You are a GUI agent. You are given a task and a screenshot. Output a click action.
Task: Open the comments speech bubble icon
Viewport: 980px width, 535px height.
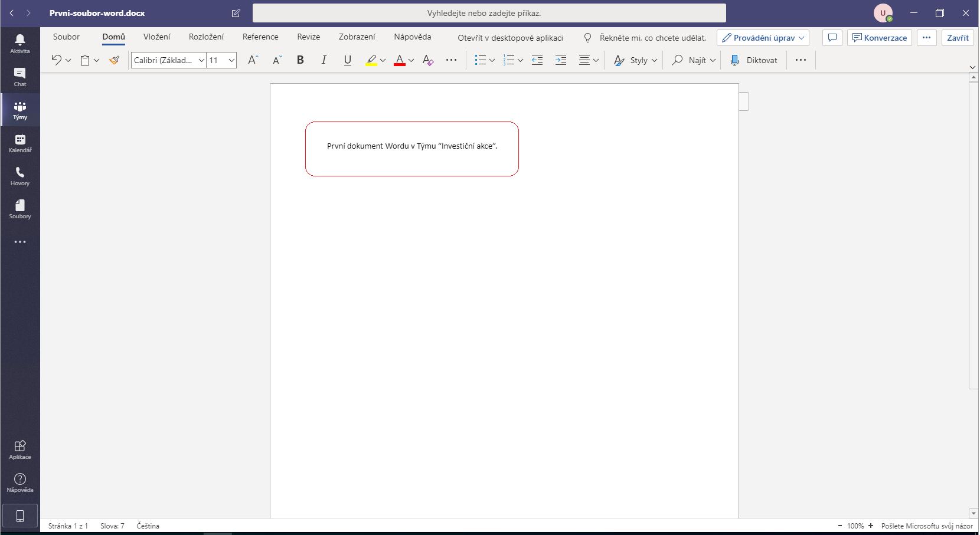832,38
